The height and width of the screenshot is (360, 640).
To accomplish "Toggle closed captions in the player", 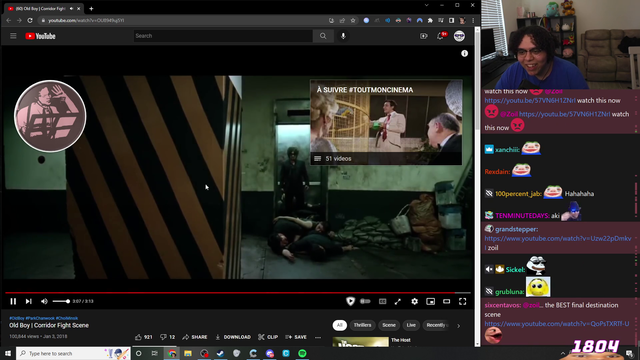I will click(382, 301).
